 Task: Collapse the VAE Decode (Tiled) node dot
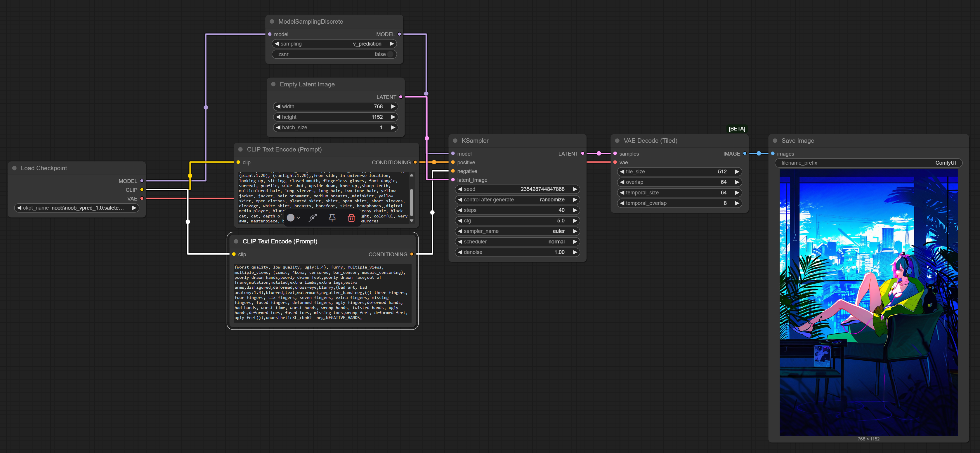pos(617,141)
